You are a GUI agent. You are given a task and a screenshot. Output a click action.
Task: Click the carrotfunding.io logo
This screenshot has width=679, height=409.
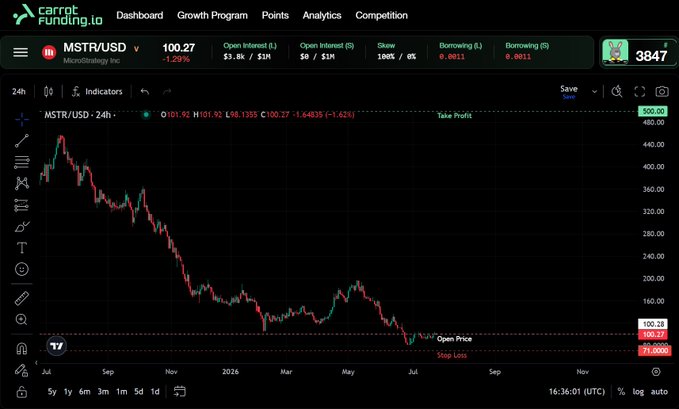[x=58, y=15]
